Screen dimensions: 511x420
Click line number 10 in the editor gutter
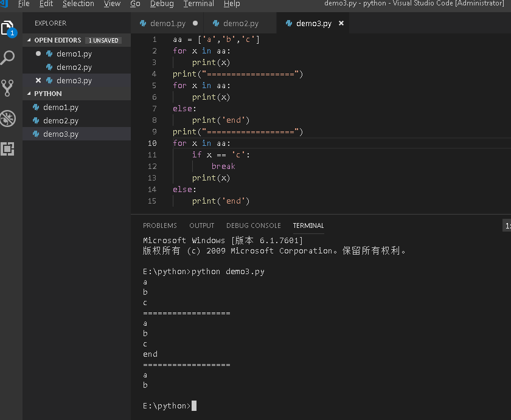pos(151,143)
